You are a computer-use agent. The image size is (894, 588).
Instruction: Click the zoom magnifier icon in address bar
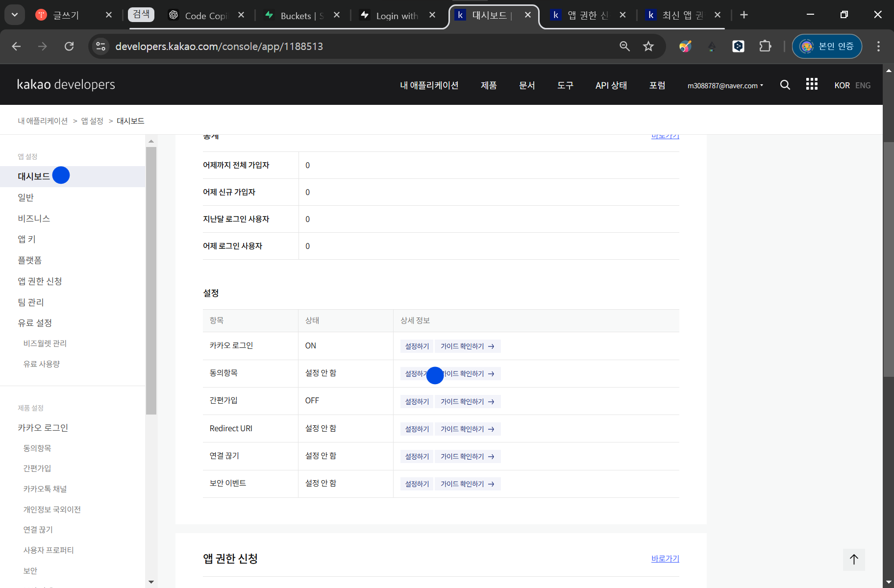pos(624,46)
